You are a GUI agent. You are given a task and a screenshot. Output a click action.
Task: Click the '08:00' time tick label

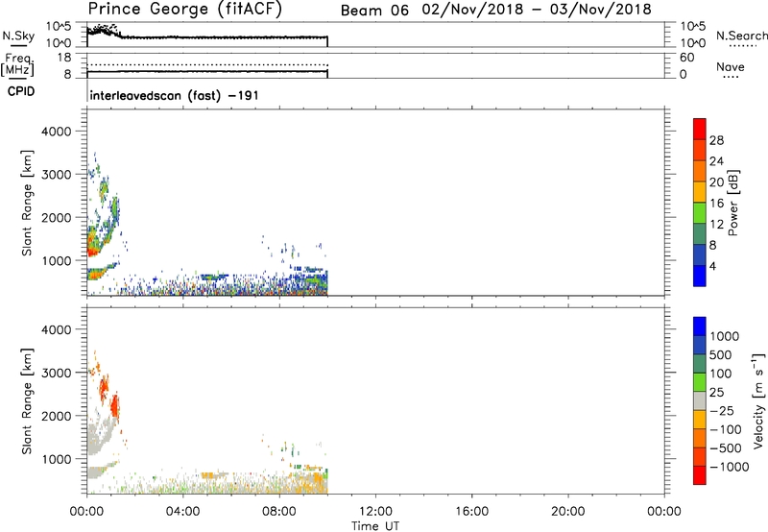(279, 512)
